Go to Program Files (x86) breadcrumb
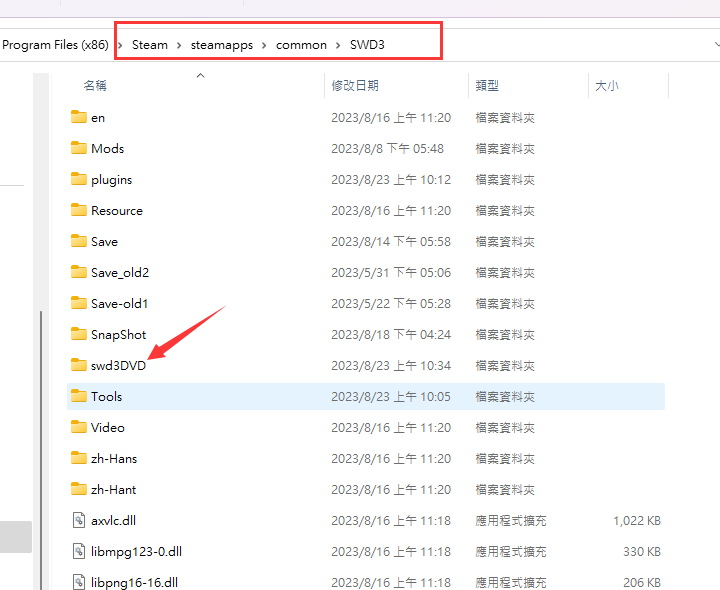This screenshot has height=590, width=720. (x=56, y=45)
